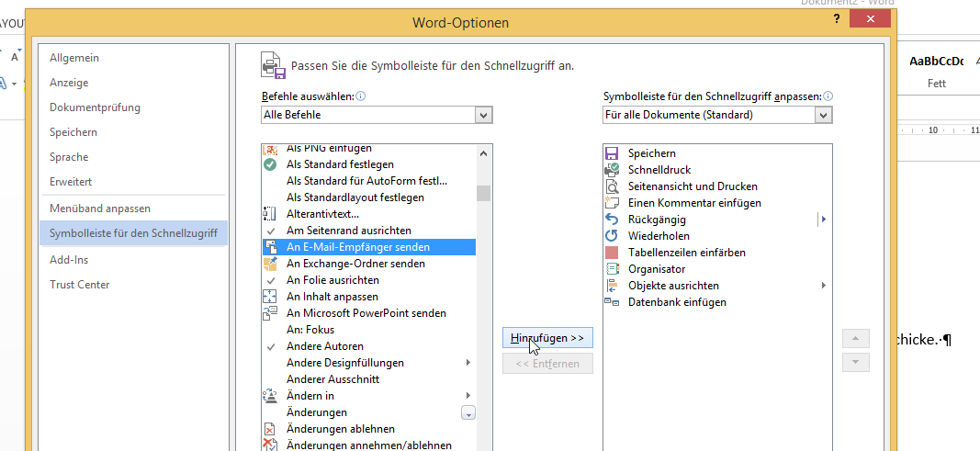Open the Add-Ins options page

pos(134,259)
